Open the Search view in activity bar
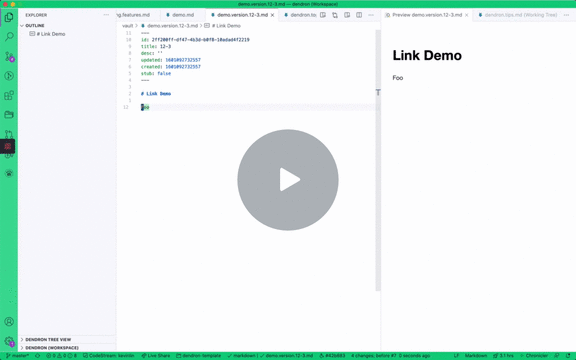 [9, 36]
